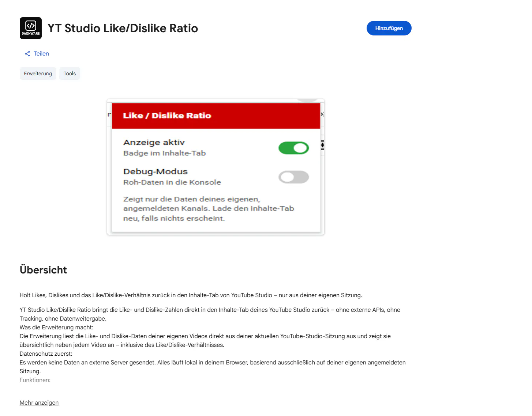Toggle the Debug-Modus switch
Viewport: 532px width, 416px height.
(293, 177)
